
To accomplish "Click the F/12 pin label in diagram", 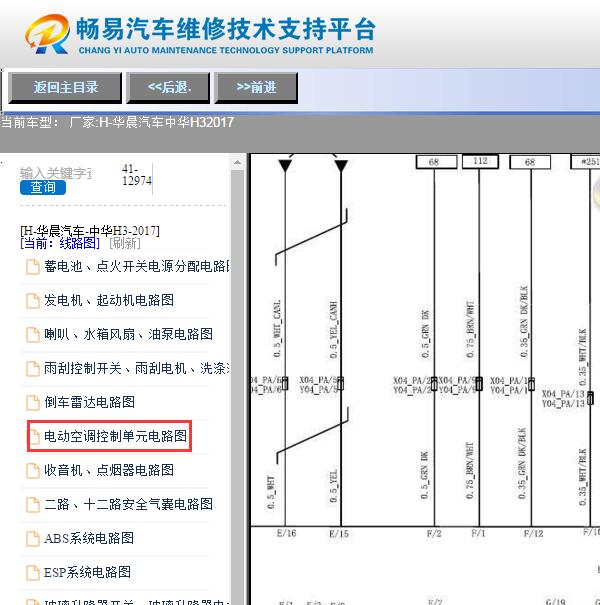I will (x=533, y=533).
